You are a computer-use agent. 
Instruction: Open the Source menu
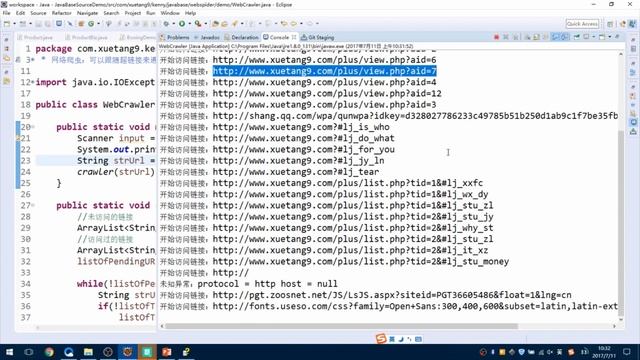[x=38, y=13]
